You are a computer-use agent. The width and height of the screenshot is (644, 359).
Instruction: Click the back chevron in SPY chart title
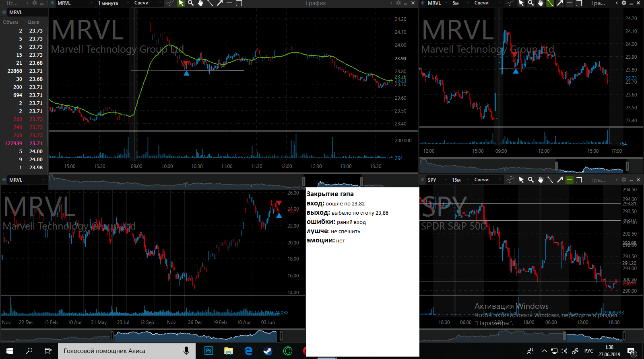click(x=617, y=180)
